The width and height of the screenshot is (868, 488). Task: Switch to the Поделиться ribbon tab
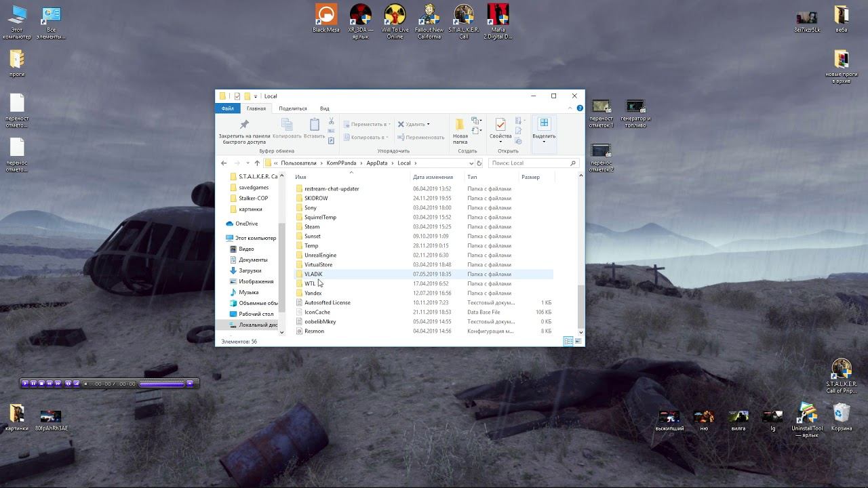[293, 108]
